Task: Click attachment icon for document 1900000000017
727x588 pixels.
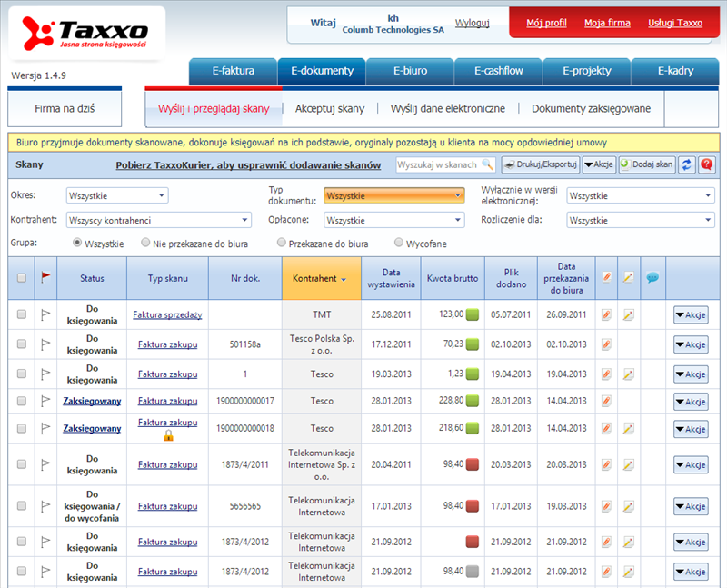Action: click(606, 401)
